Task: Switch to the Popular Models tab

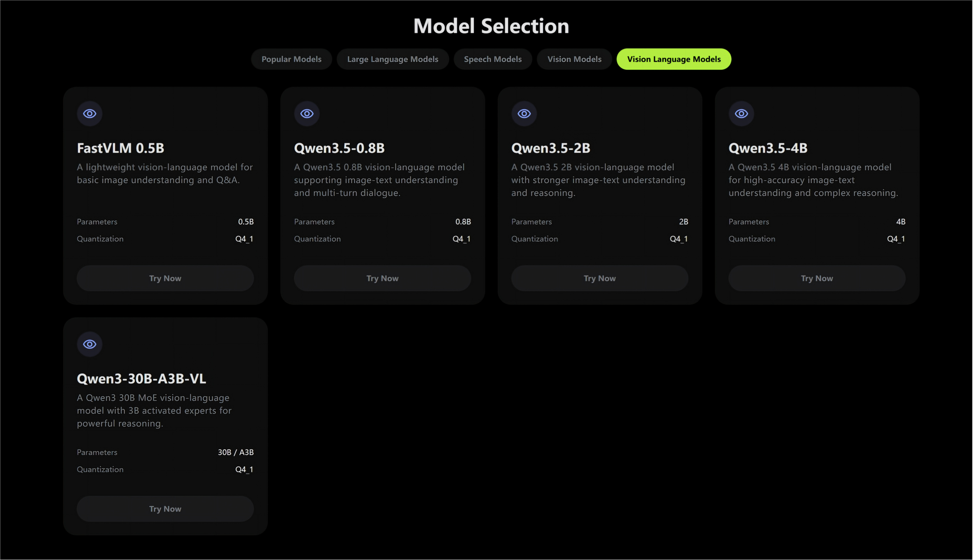Action: coord(291,59)
